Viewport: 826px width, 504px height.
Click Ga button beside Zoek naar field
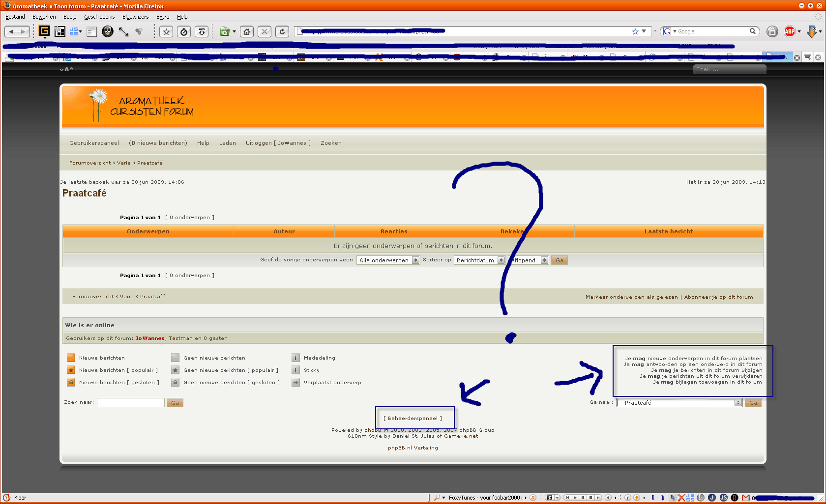coord(175,403)
